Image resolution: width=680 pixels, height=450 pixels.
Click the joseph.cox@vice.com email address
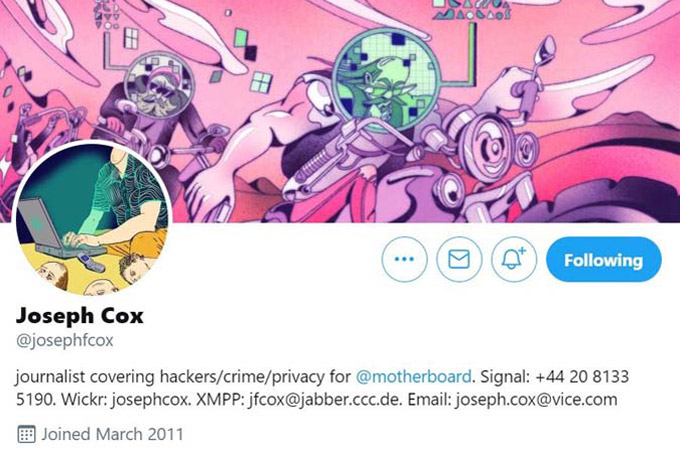pyautogui.click(x=536, y=399)
